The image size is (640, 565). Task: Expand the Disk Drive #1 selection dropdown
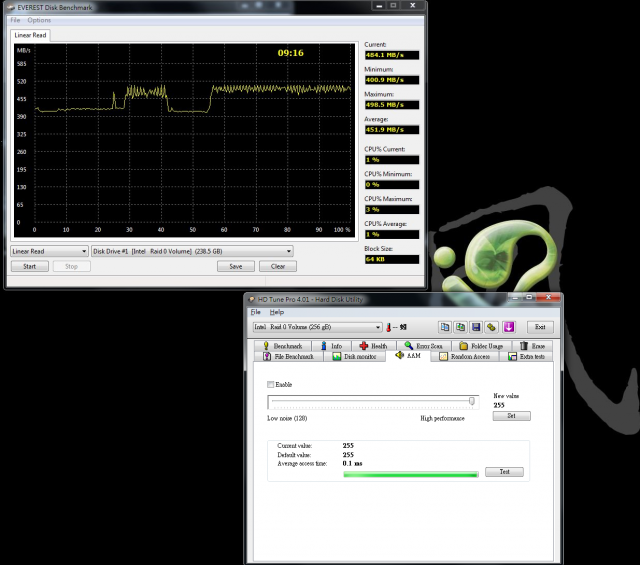click(192, 251)
